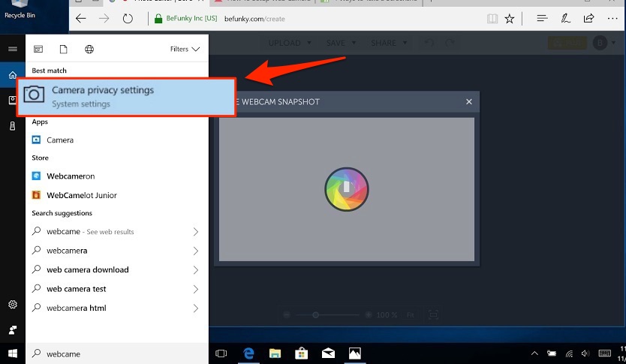
Task: Click the Windows Start button
Action: click(13, 353)
